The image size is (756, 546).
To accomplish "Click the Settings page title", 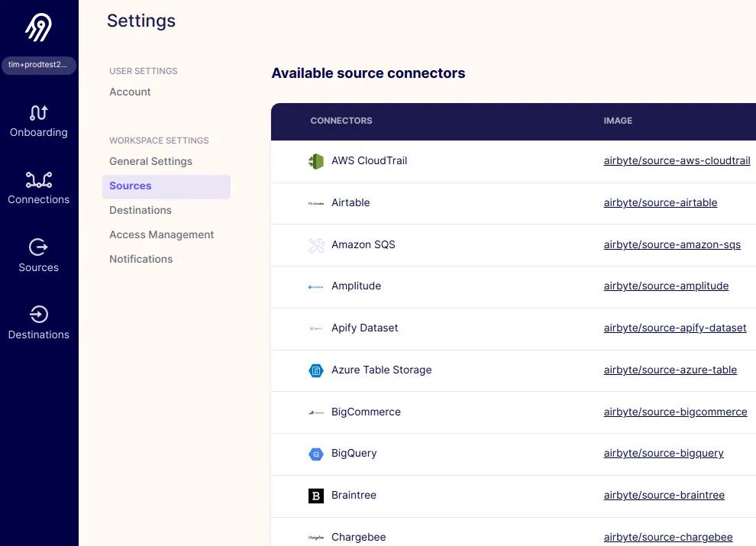I will [x=141, y=21].
